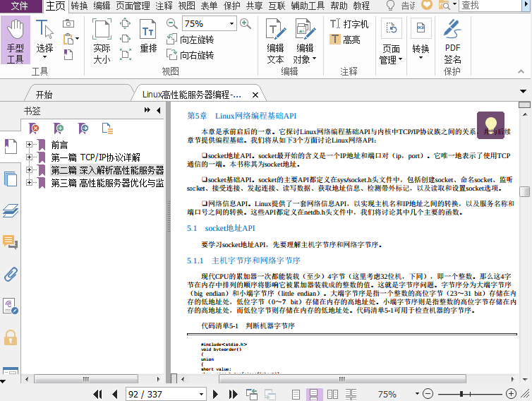This screenshot has height=401, width=532.
Task: Go to the previous page
Action: (115, 394)
